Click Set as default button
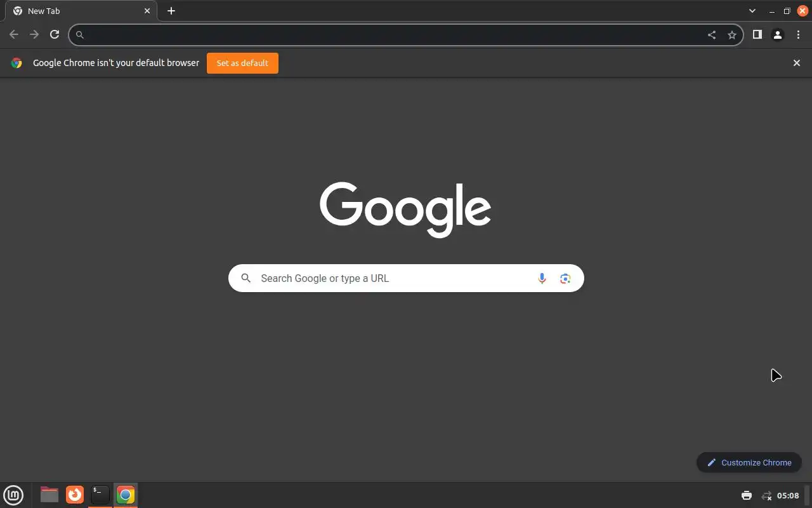 242,63
